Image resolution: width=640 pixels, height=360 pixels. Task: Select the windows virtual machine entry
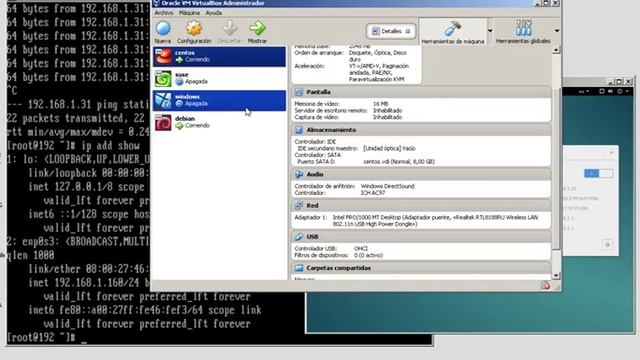coord(220,100)
